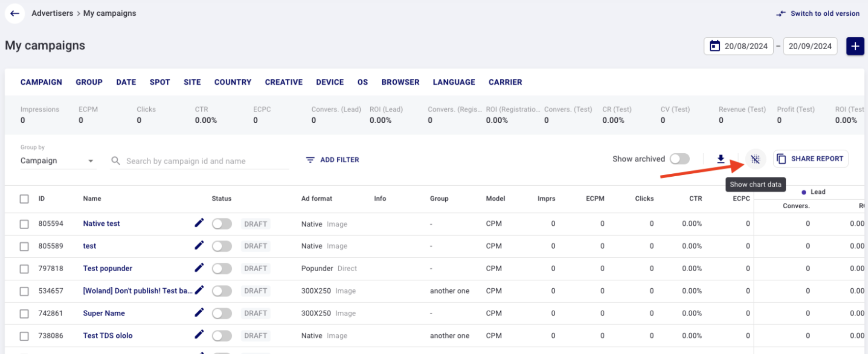Screen dimensions: 868x354
Task: Go back using the arrow button
Action: [x=15, y=13]
